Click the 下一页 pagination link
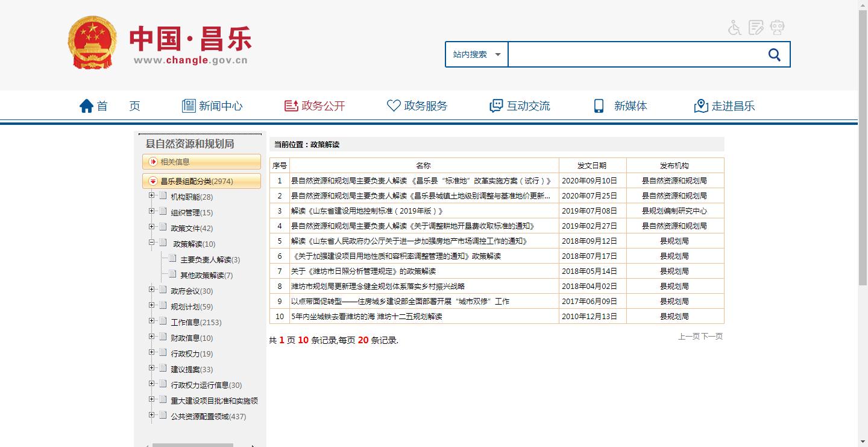 [712, 337]
